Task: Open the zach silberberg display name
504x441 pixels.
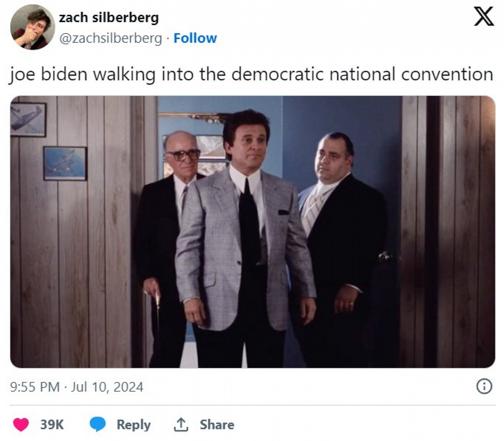Action: coord(109,17)
